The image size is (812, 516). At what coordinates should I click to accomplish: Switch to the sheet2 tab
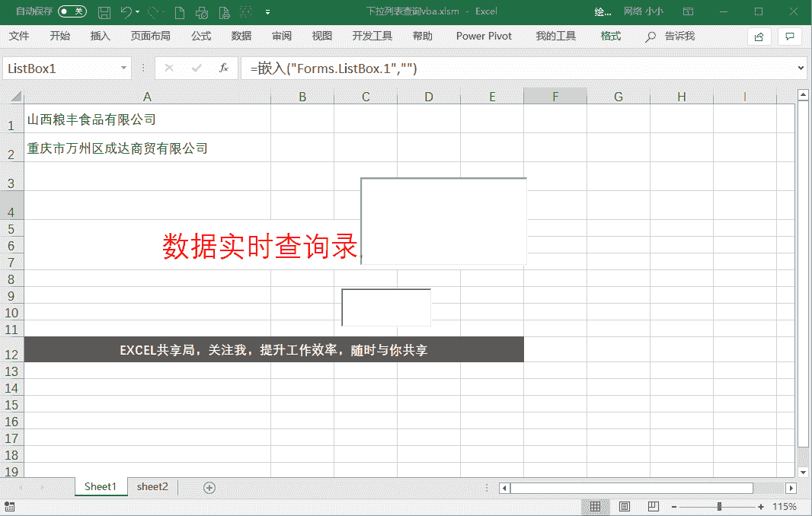152,487
